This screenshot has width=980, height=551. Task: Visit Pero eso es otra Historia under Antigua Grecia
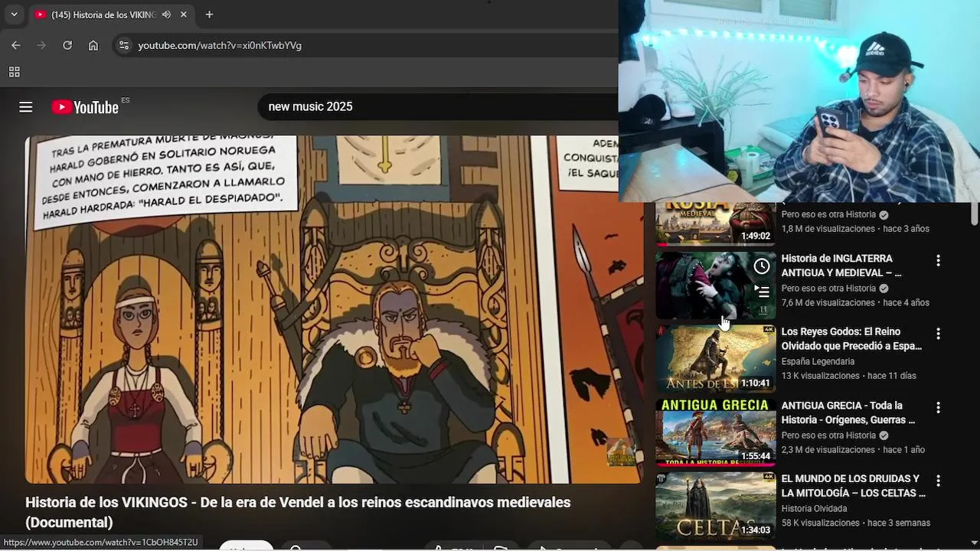(828, 435)
